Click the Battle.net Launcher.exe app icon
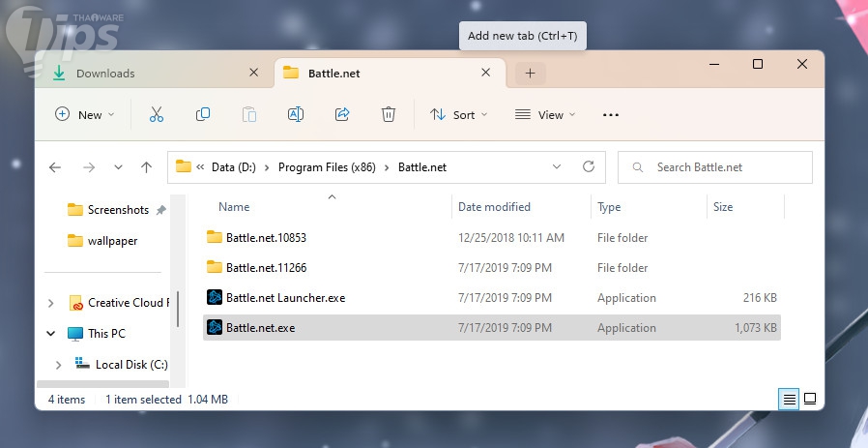Viewport: 868px width, 448px height. [x=215, y=298]
